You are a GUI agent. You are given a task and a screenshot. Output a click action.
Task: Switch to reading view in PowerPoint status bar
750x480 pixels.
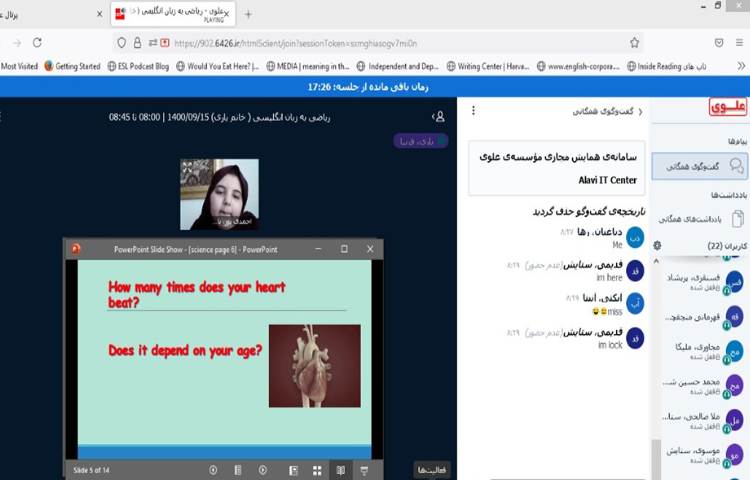click(341, 469)
